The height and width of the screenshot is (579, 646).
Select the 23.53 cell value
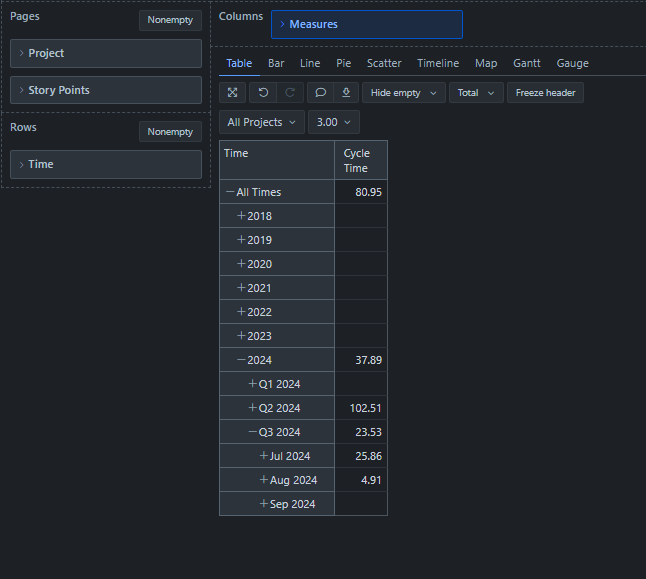point(361,432)
